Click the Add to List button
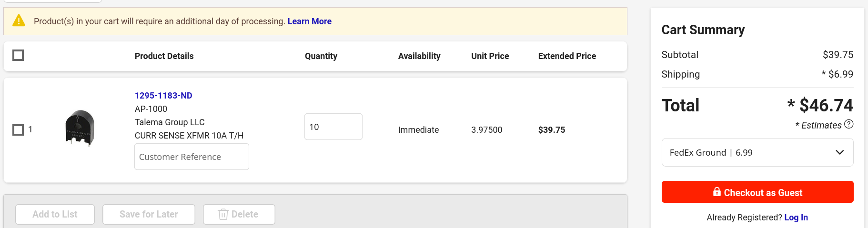868x228 pixels. (x=55, y=214)
